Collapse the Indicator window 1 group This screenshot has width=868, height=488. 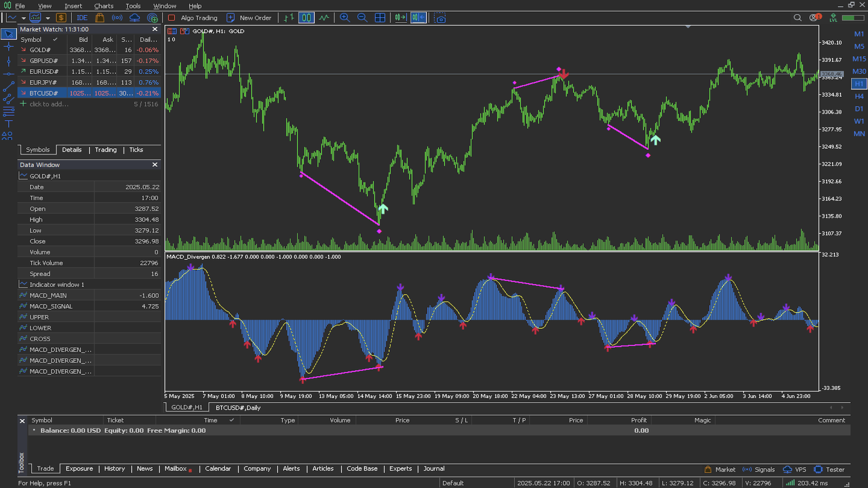[23, 284]
